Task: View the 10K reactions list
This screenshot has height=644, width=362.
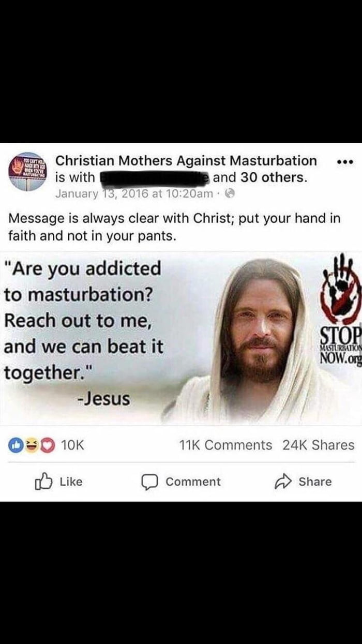Action: coord(72,445)
